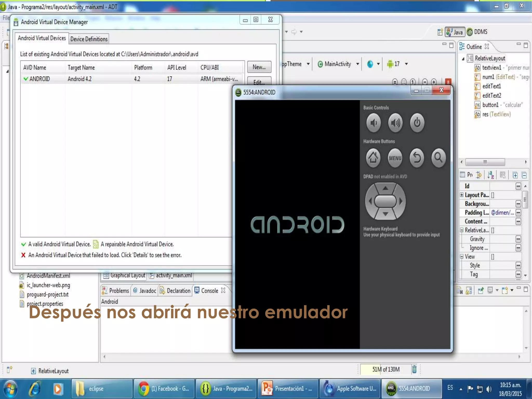Screen dimensions: 532x399
Task: Click heap status 51M of 130M
Action: 386,369
